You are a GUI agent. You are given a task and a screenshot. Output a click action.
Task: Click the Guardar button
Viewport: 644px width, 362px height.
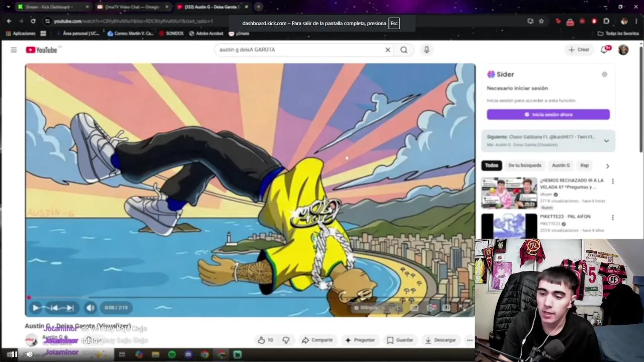pyautogui.click(x=400, y=340)
